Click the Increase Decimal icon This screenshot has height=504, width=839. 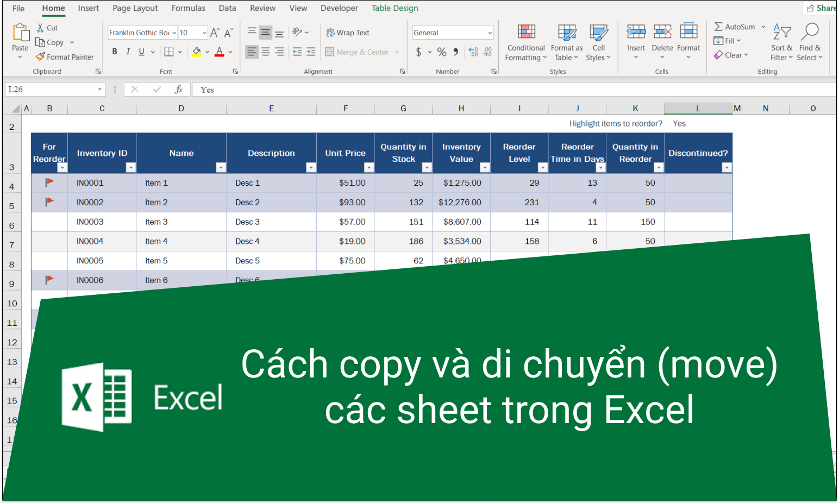click(x=473, y=52)
